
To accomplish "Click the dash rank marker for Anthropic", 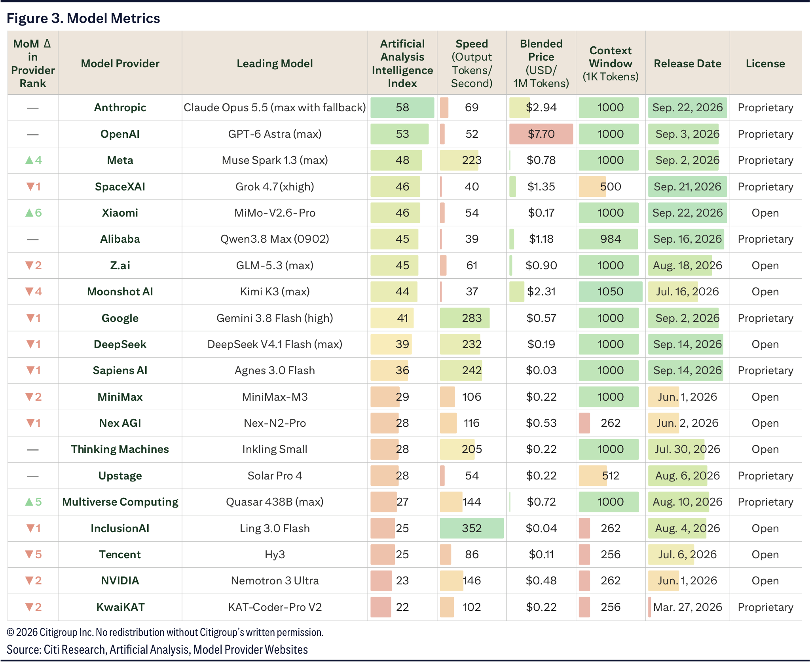I will (33, 108).
